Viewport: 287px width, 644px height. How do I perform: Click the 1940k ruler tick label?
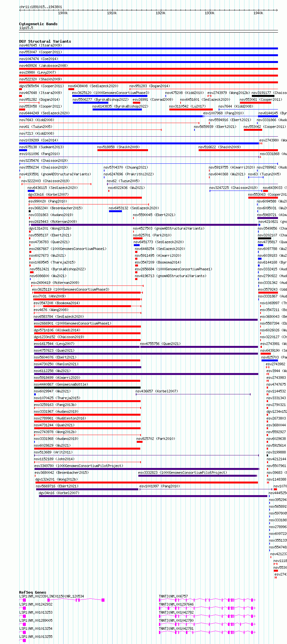coord(258,13)
